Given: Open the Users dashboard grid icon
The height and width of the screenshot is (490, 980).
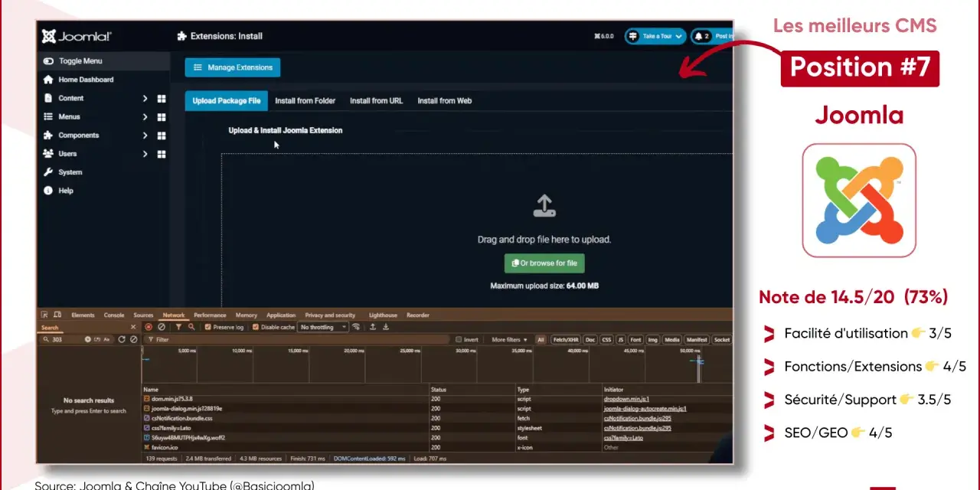Looking at the screenshot, I should [x=162, y=154].
